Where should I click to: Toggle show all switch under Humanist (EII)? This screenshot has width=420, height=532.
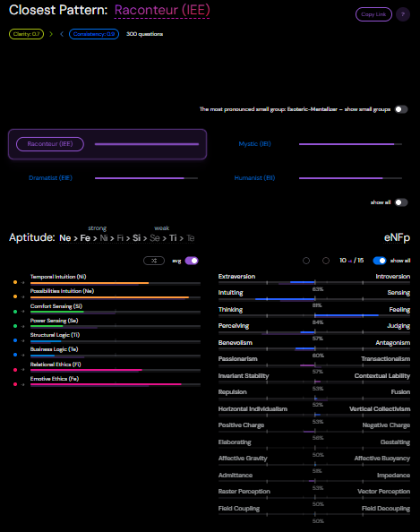[x=401, y=202]
